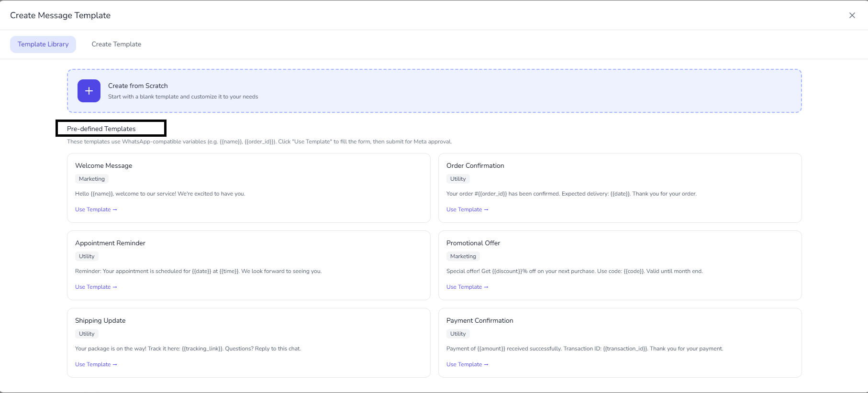Click the Utility tag on Appointment Reminder
This screenshot has width=868, height=393.
coord(87,256)
